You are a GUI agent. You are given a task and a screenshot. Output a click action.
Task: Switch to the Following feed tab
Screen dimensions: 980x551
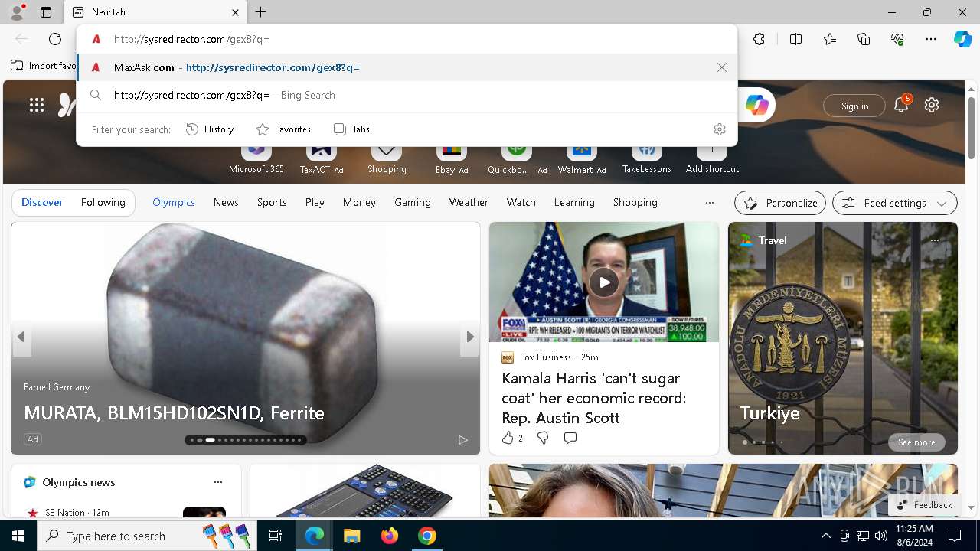click(103, 202)
